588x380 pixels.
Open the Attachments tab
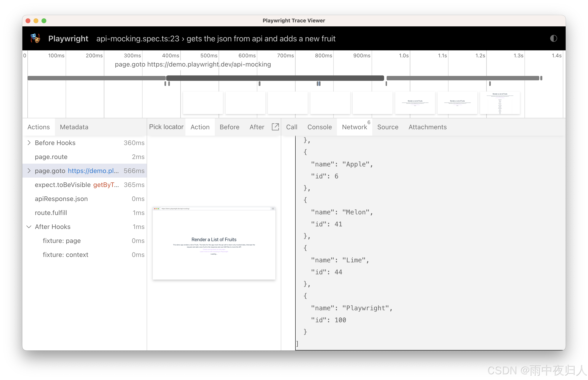click(427, 127)
